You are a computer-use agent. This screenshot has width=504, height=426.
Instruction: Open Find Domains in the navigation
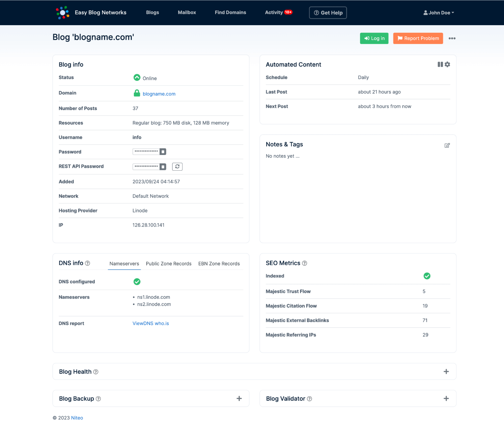(x=230, y=12)
